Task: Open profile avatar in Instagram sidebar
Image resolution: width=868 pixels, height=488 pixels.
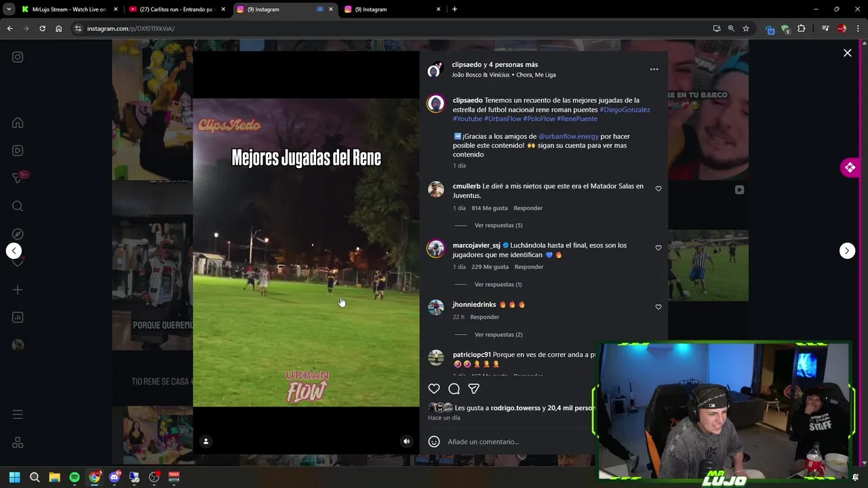Action: pos(18,345)
